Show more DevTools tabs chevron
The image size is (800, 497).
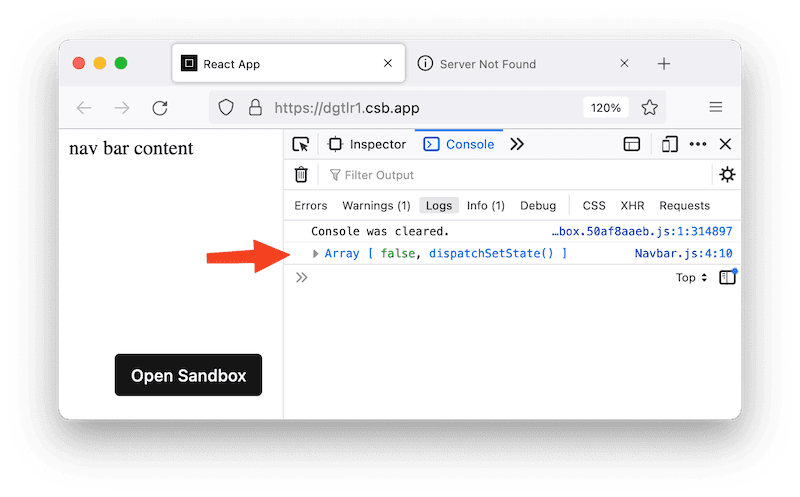(x=517, y=144)
